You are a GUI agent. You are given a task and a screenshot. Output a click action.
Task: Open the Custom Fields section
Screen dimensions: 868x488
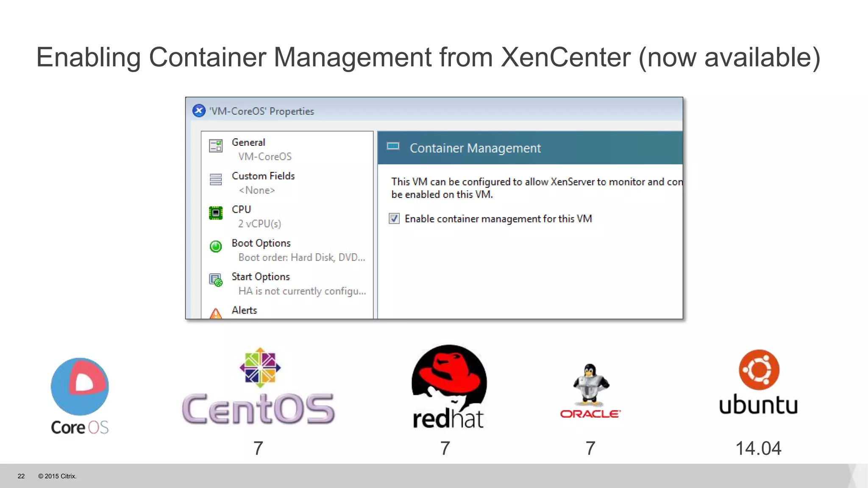(287, 183)
